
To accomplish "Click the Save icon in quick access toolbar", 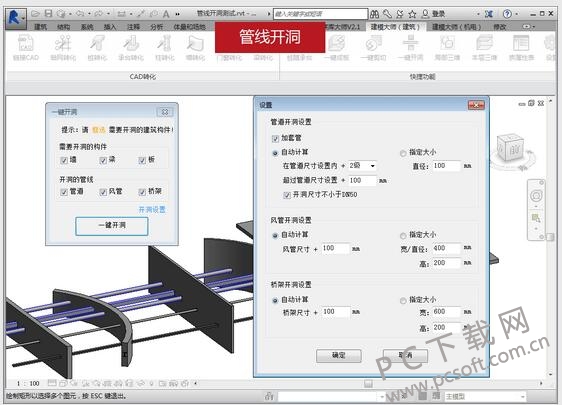I will (48, 14).
